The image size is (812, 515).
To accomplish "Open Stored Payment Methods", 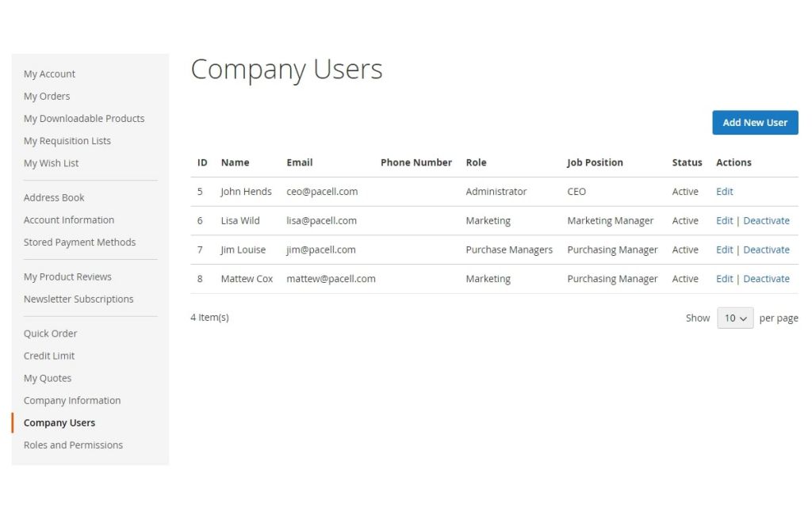I will tap(79, 242).
